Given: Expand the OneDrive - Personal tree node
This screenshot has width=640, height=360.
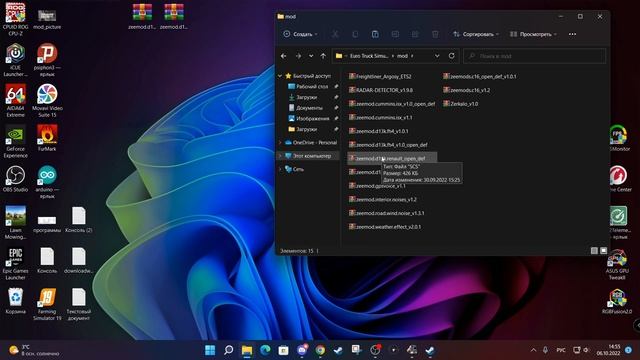Looking at the screenshot, I should 280,142.
